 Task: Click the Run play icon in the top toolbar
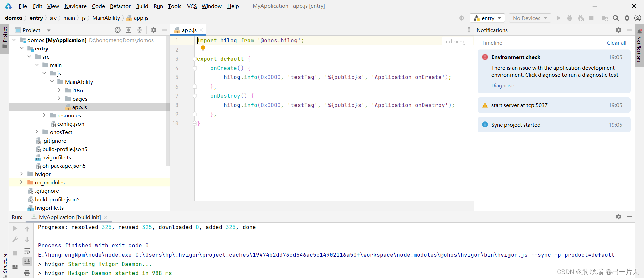558,18
